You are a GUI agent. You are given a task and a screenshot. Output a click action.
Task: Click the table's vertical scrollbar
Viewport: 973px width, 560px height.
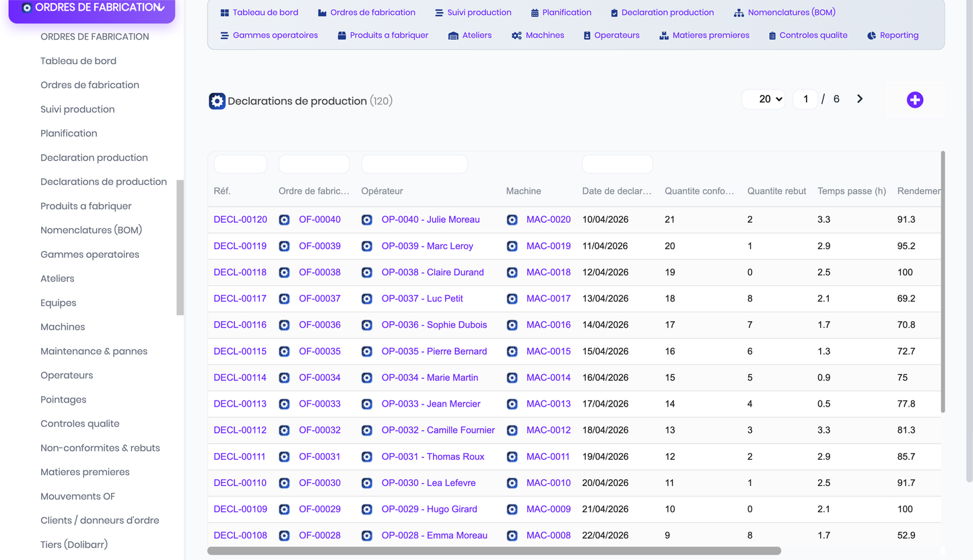click(x=943, y=282)
